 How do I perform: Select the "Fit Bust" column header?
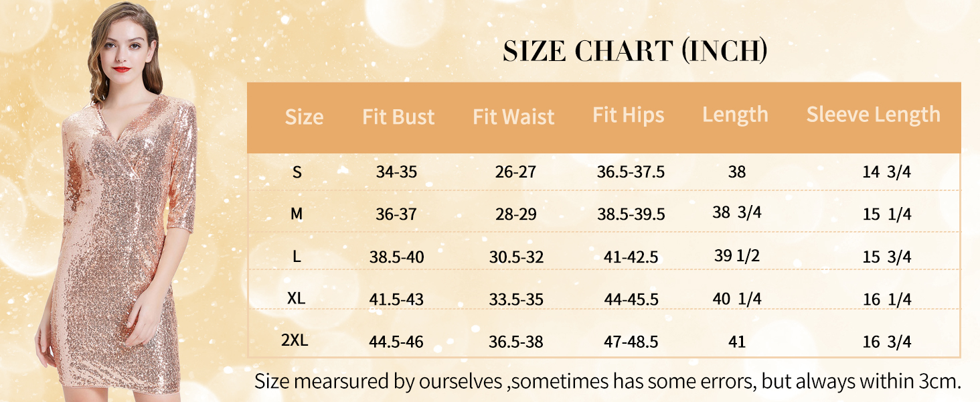(x=398, y=117)
